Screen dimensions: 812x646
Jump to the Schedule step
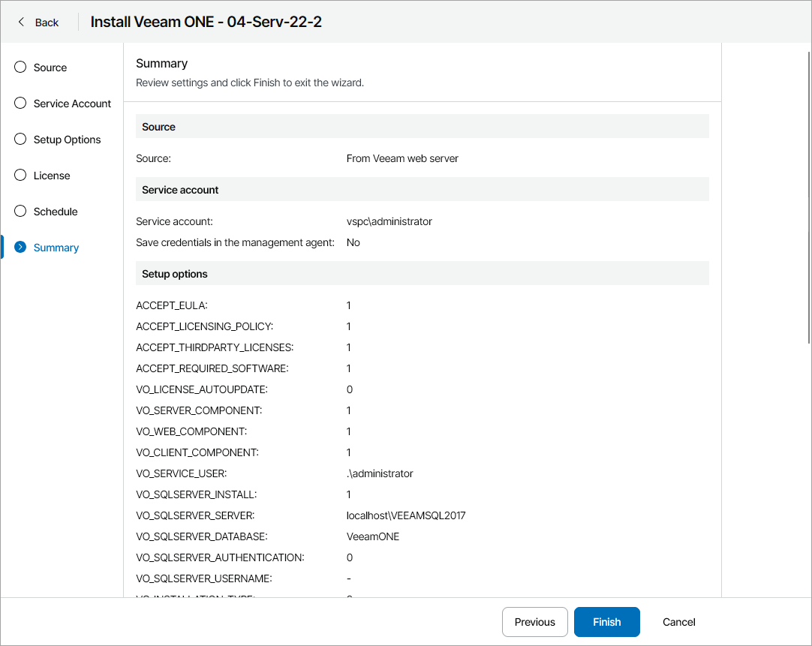56,212
